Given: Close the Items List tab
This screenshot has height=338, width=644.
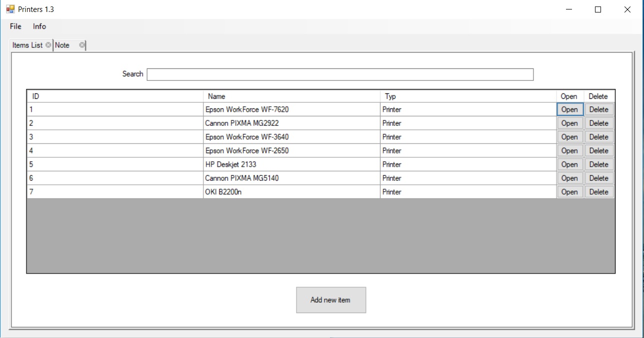Looking at the screenshot, I should 48,45.
